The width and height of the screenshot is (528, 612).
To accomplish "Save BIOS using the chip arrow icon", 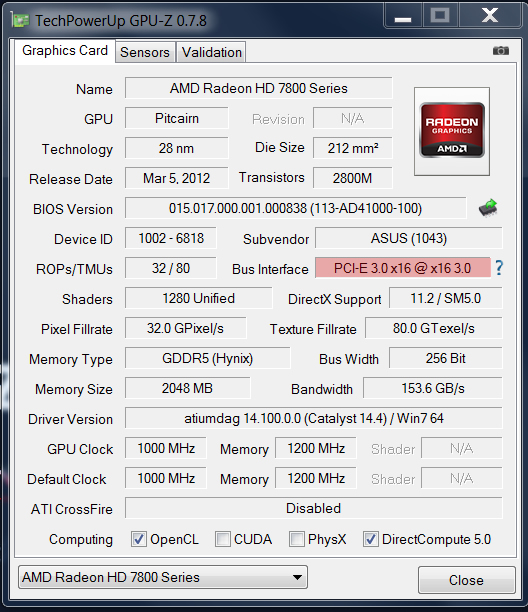I will [488, 208].
